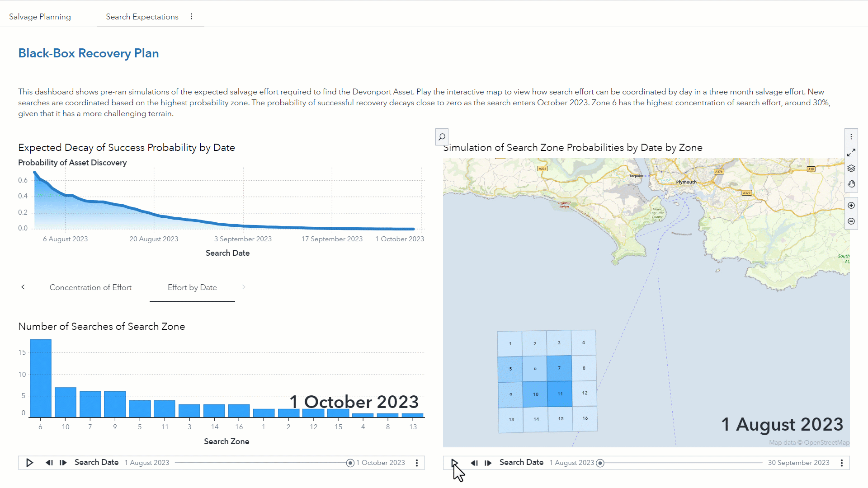Click search zone 11 on map
868x488 pixels.
coord(560,394)
